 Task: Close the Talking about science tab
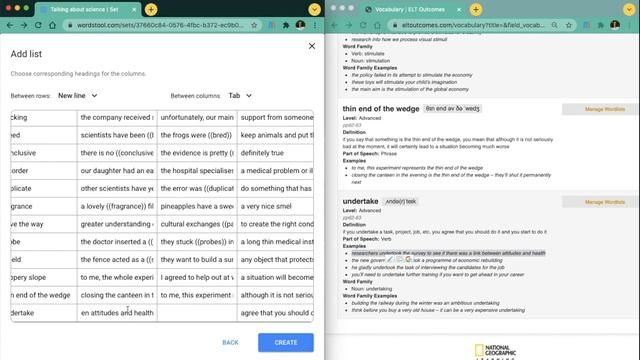(134, 9)
